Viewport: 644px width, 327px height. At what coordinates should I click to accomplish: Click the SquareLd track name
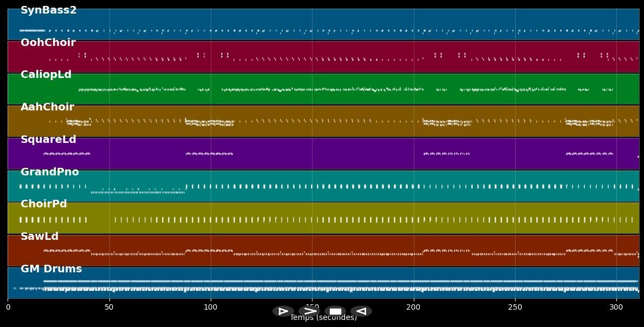(48, 140)
